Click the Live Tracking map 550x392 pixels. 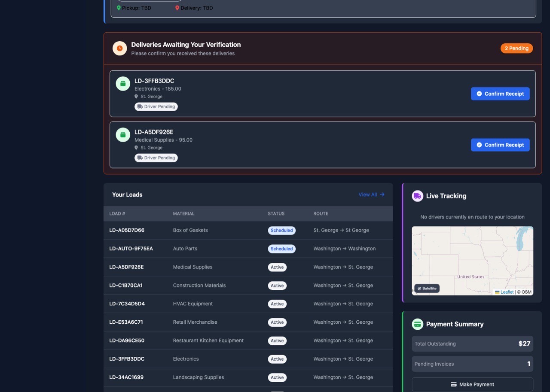pos(472,261)
